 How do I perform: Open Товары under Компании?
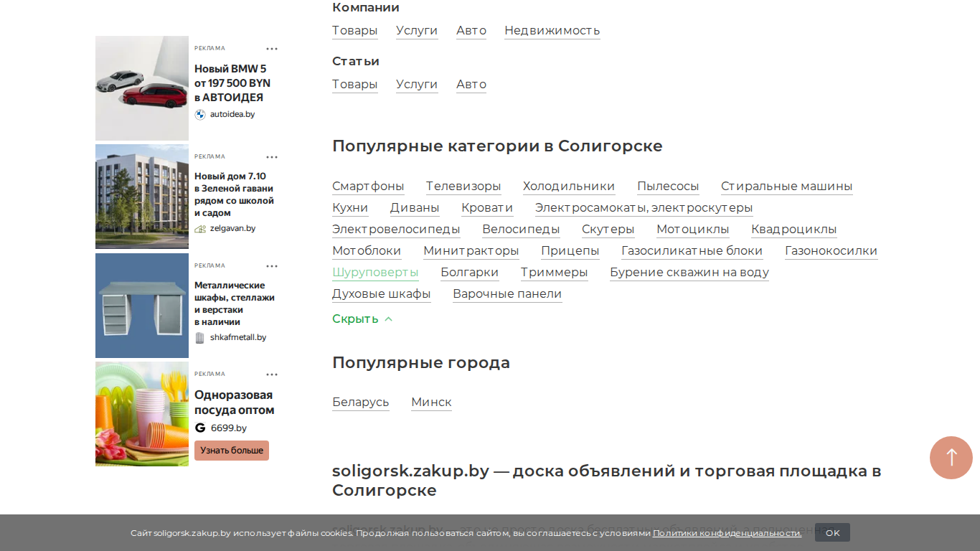[x=354, y=30]
